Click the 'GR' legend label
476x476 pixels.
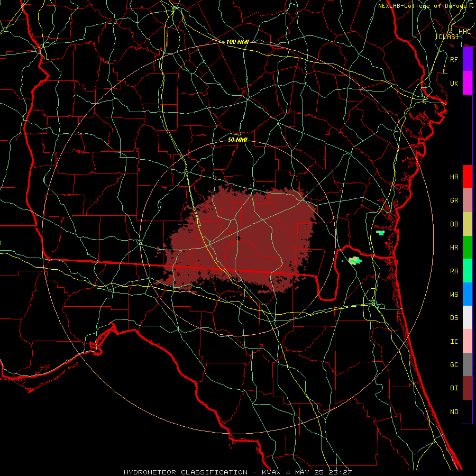click(454, 200)
